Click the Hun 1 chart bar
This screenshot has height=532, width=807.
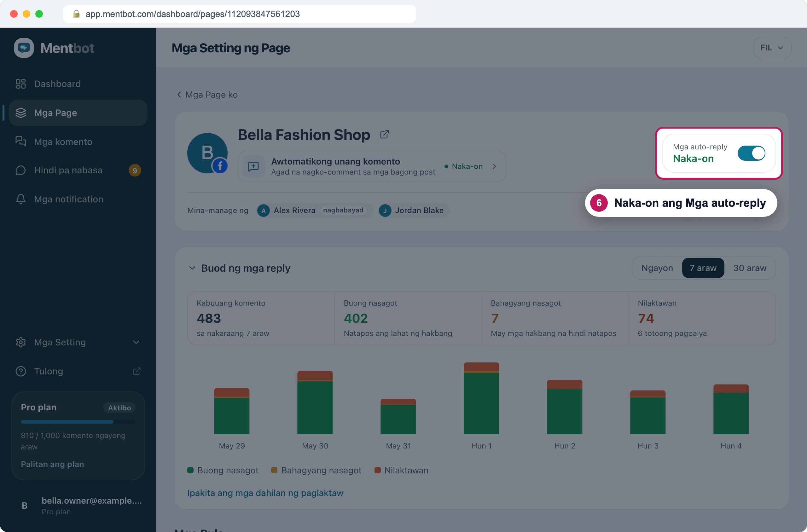tap(481, 398)
